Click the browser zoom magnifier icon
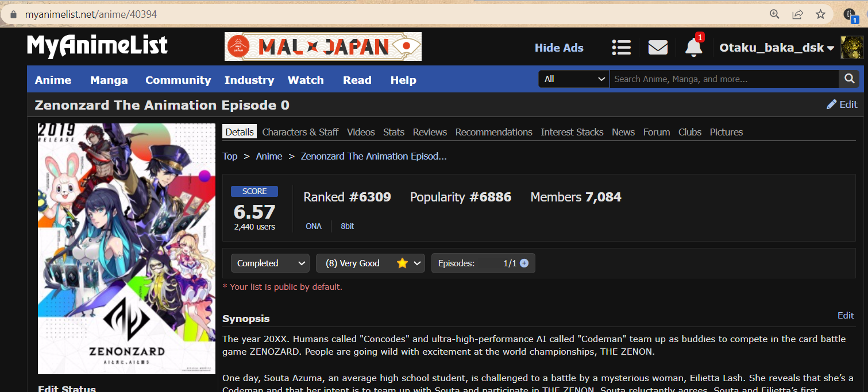 774,14
